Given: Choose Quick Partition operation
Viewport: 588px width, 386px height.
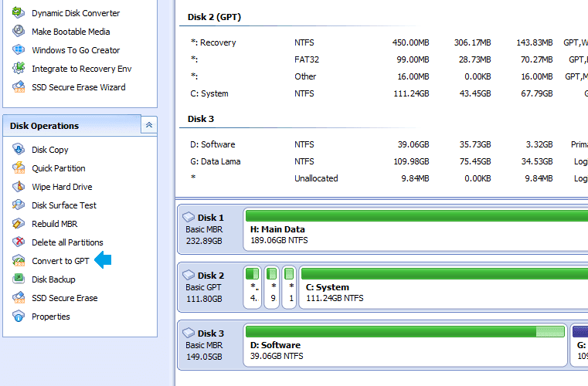Looking at the screenshot, I should (59, 168).
